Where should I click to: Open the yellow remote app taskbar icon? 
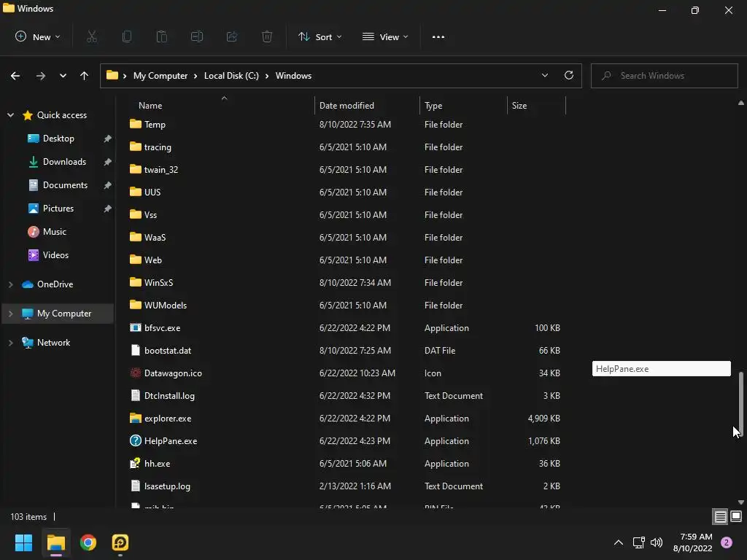coord(120,542)
